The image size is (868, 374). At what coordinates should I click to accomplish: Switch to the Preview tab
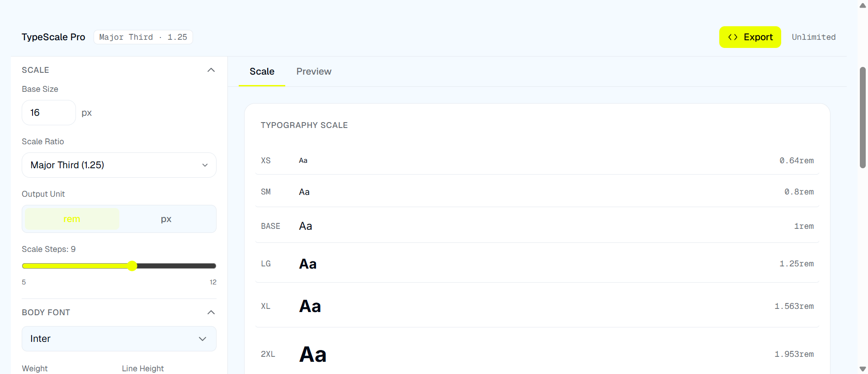[314, 71]
